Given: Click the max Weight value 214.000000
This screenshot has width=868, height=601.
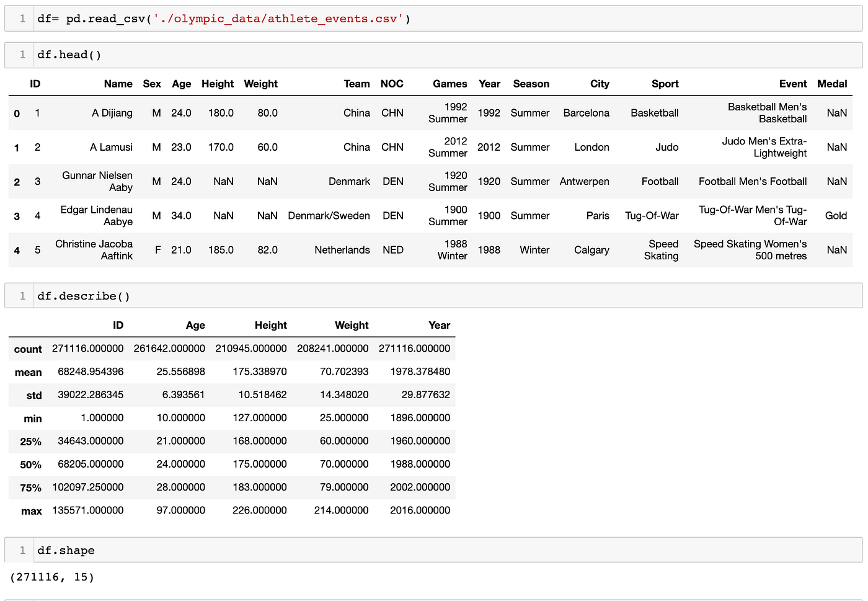Looking at the screenshot, I should point(341,510).
